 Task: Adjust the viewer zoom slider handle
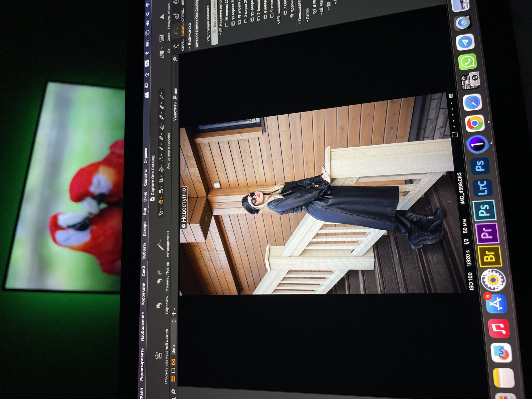[x=176, y=91]
